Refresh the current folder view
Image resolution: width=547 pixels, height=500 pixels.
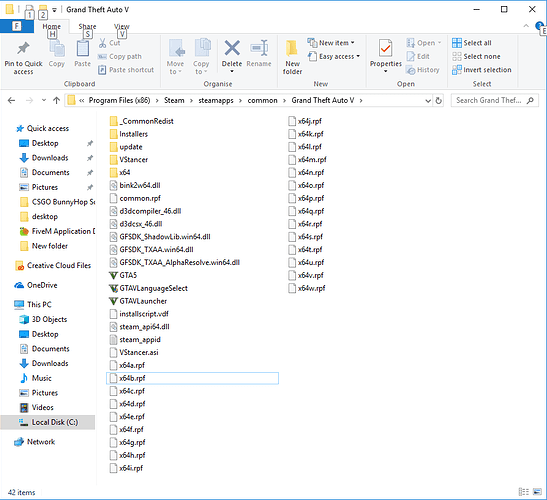[x=439, y=100]
